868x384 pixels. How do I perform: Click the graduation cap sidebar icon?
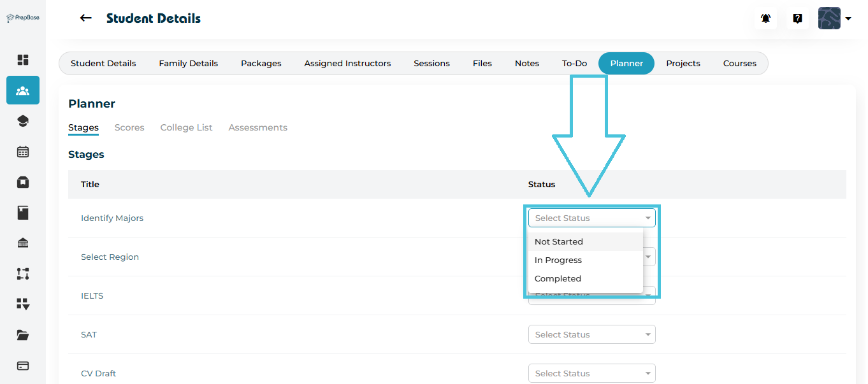tap(23, 121)
